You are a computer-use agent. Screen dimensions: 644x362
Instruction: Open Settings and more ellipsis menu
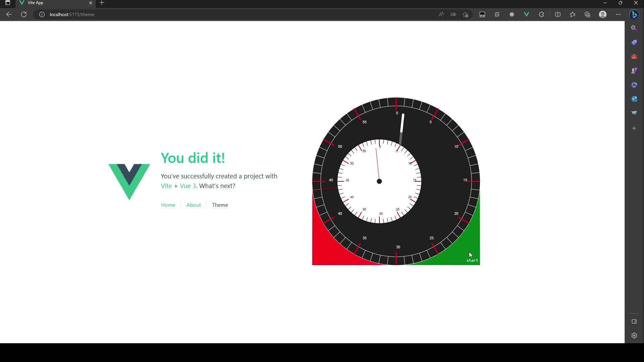pyautogui.click(x=618, y=14)
